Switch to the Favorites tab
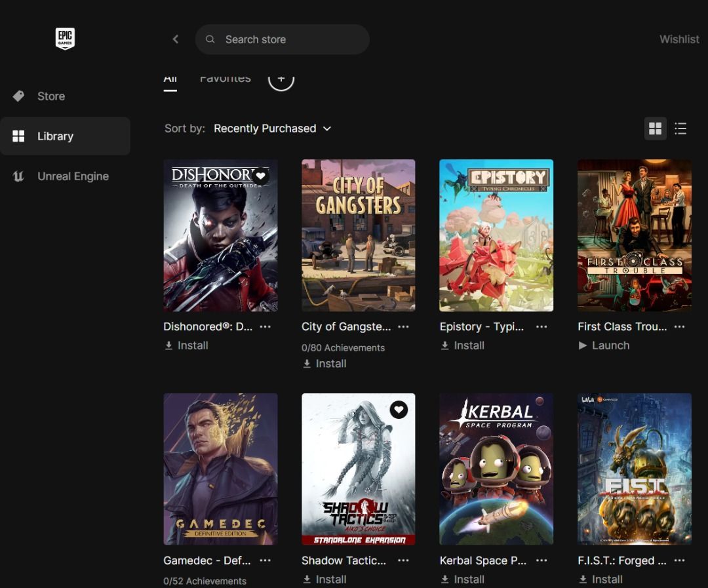This screenshot has height=588, width=708. point(226,79)
